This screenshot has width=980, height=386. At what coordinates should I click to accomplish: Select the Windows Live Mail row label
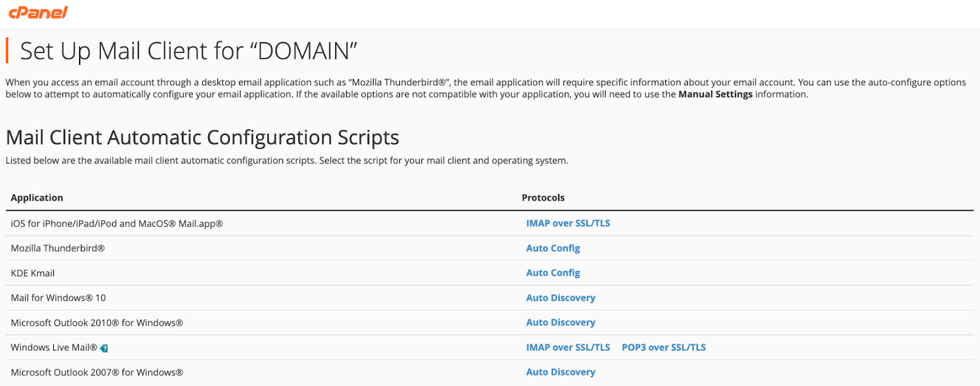tap(54, 347)
